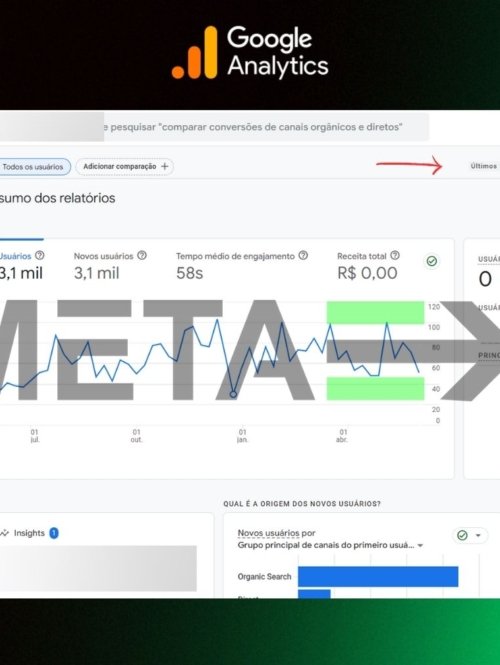The height and width of the screenshot is (665, 500).
Task: Open help icon next to Usuários
Action: pos(39,255)
